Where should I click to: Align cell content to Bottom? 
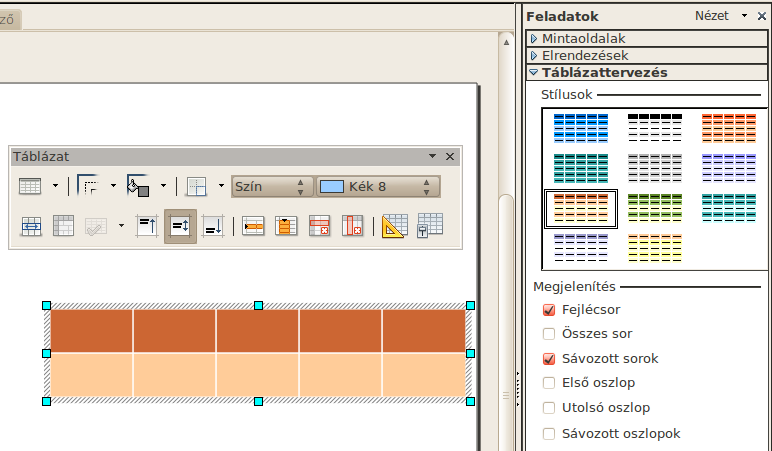pyautogui.click(x=214, y=226)
